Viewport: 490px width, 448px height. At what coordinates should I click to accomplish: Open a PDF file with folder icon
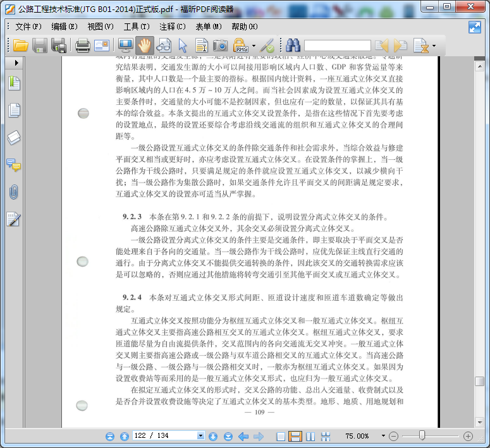click(21, 45)
